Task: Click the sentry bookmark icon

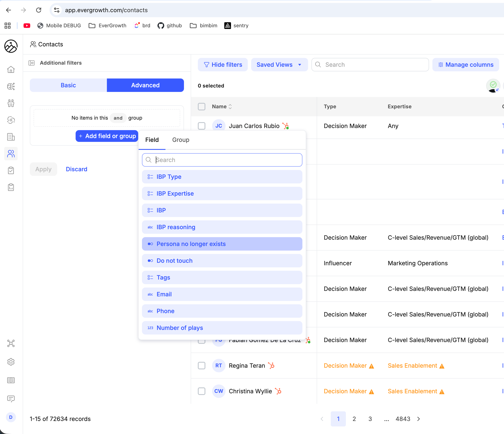Action: point(227,26)
